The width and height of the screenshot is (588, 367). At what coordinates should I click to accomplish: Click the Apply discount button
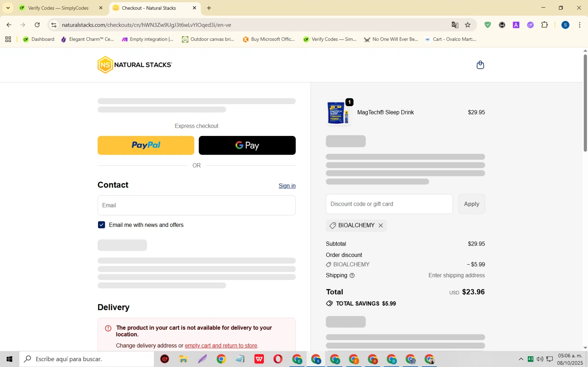(x=472, y=204)
